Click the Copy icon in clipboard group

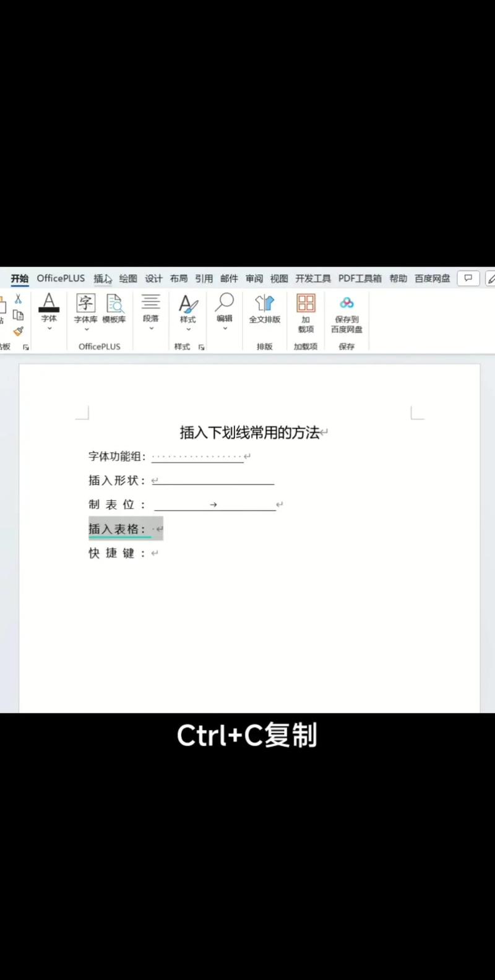(18, 315)
